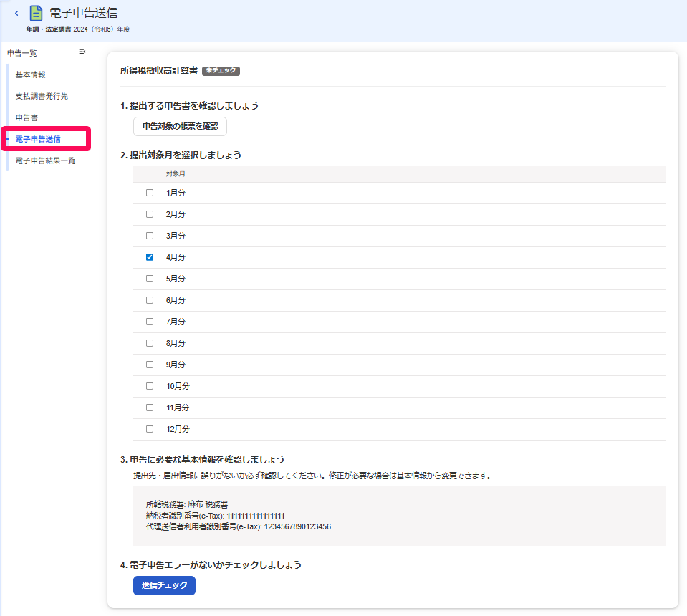Select 電子申告送信 in the sidebar
Image resolution: width=687 pixels, height=616 pixels.
tap(38, 139)
